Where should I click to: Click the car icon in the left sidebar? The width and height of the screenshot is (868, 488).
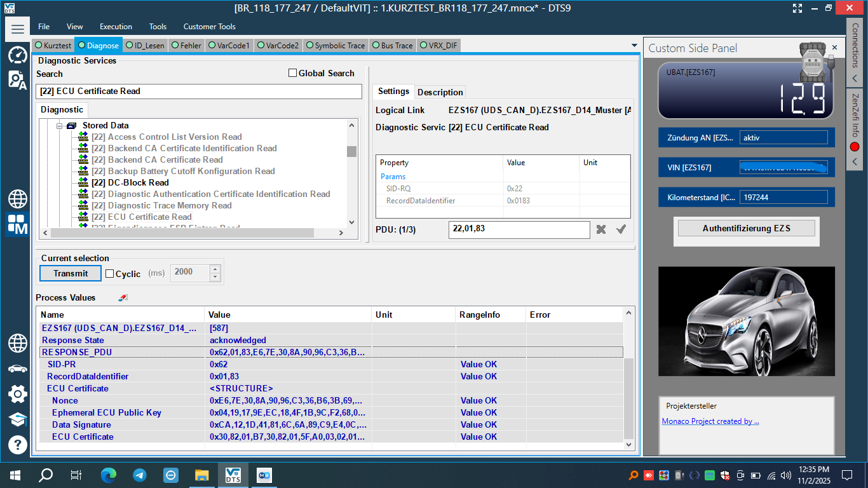17,367
